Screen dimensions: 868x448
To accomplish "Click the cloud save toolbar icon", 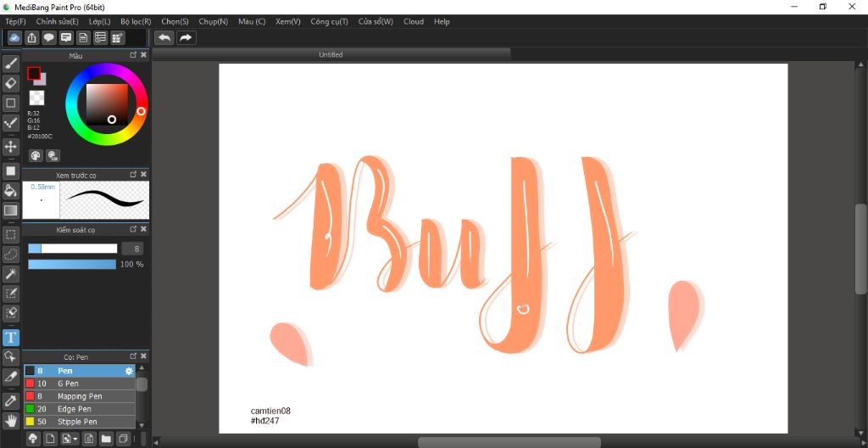I will (15, 37).
